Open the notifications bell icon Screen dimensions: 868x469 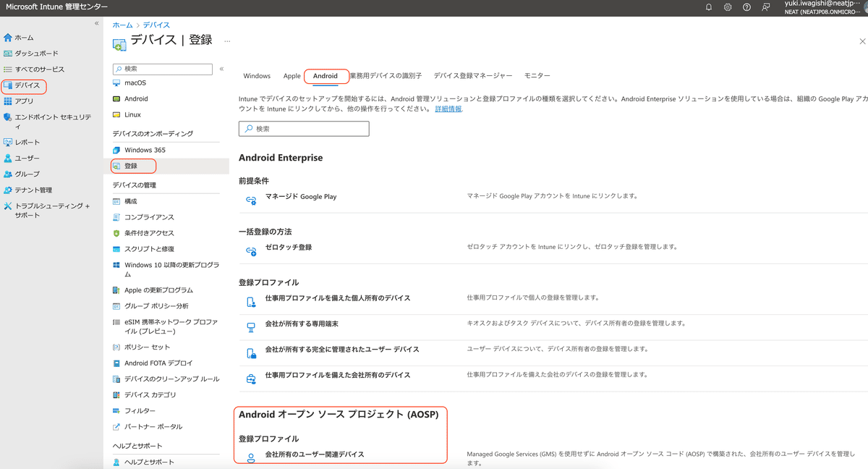[x=709, y=7]
